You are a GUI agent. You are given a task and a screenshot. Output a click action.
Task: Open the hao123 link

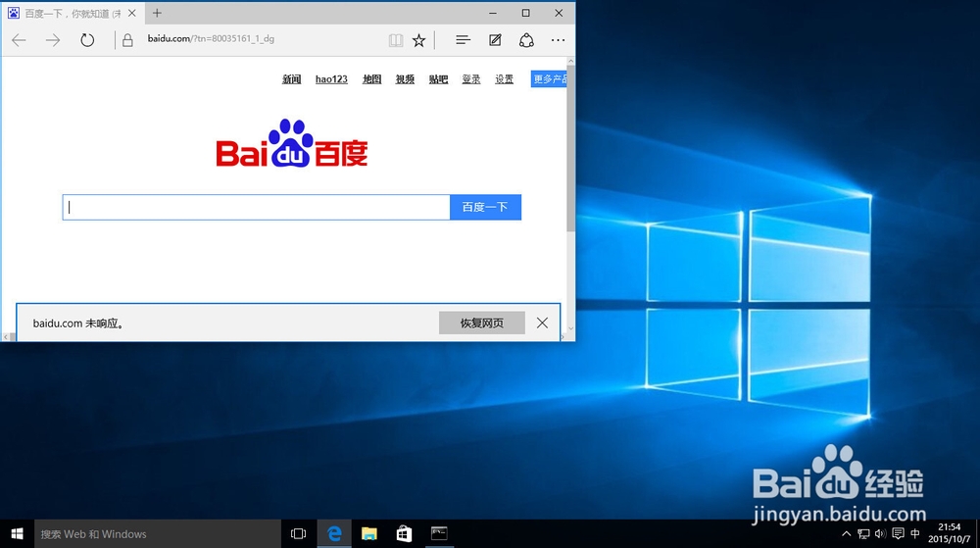[331, 79]
